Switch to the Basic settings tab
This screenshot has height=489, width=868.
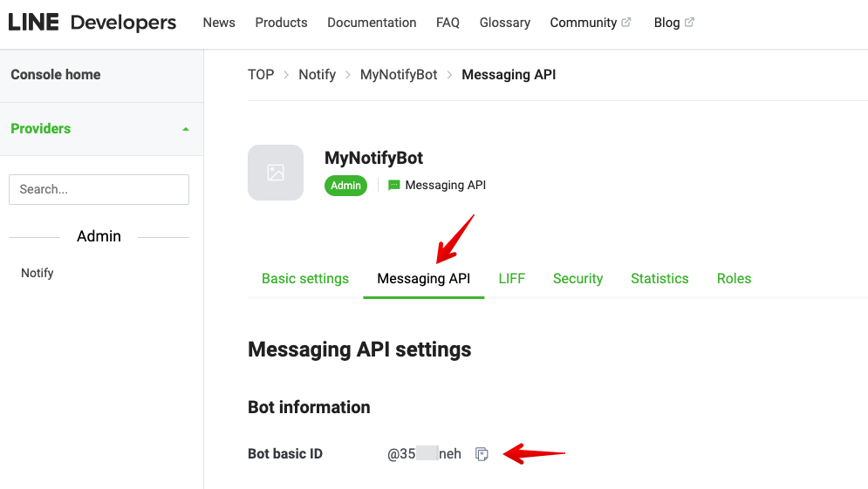305,278
